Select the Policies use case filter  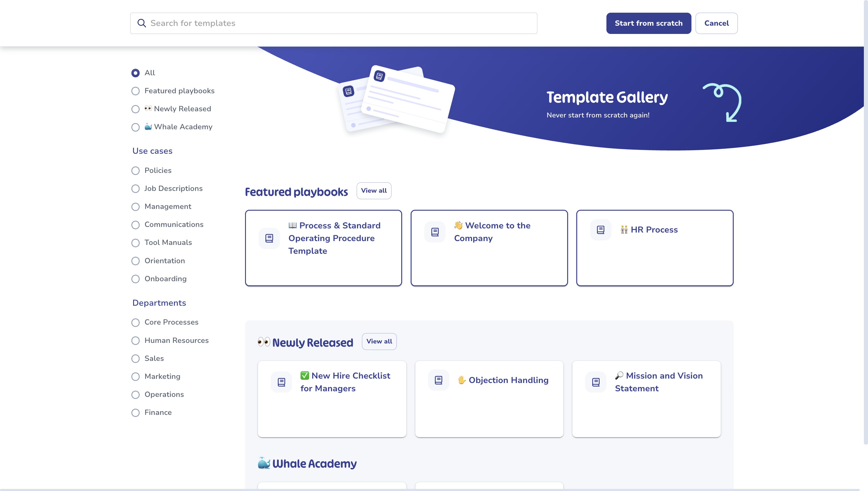click(x=135, y=171)
